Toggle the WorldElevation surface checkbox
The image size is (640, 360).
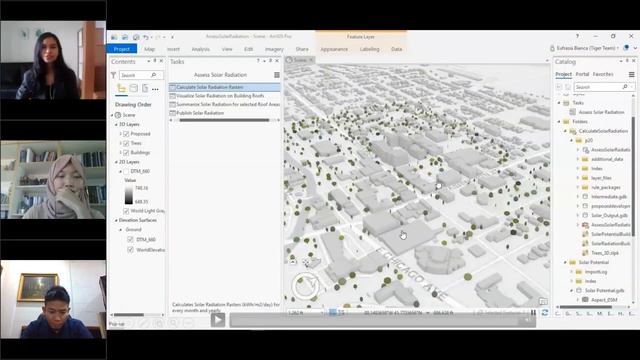click(x=131, y=249)
